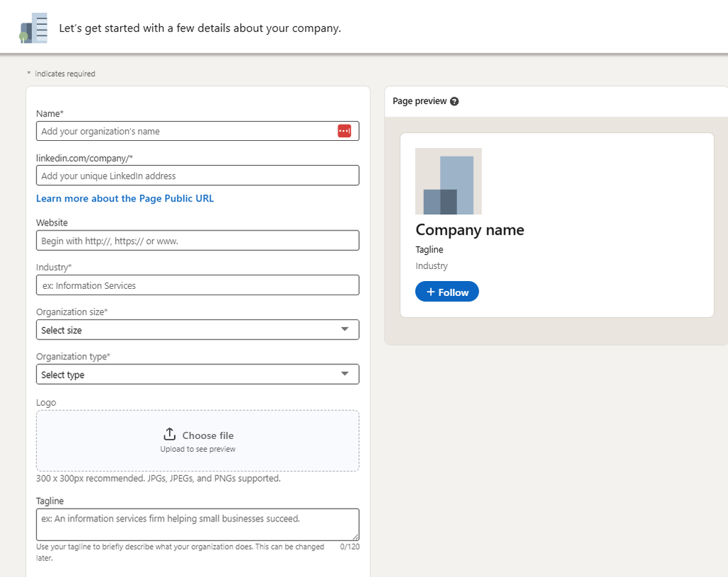Click the 'Page preview' heading text
Image resolution: width=728 pixels, height=577 pixels.
(419, 101)
